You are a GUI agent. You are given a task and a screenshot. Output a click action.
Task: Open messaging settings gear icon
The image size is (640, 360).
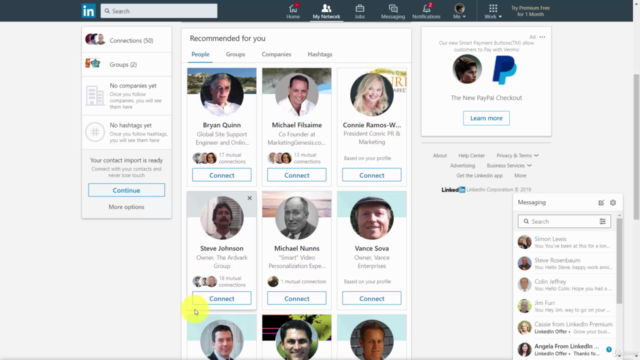pos(613,202)
